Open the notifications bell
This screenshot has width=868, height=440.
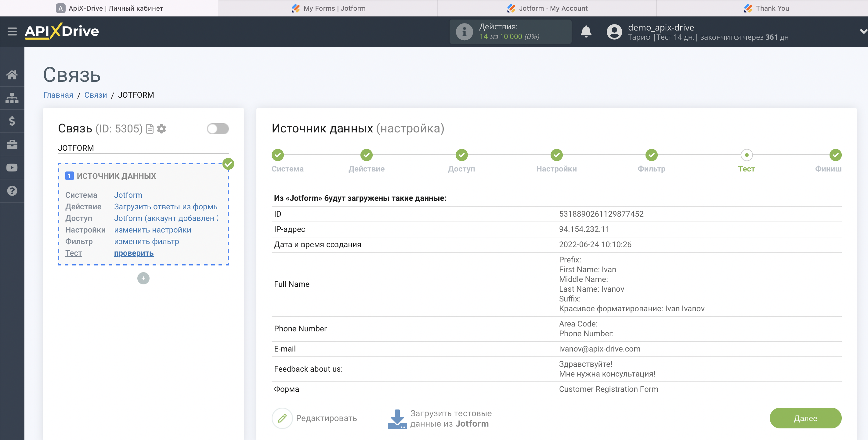pyautogui.click(x=586, y=31)
